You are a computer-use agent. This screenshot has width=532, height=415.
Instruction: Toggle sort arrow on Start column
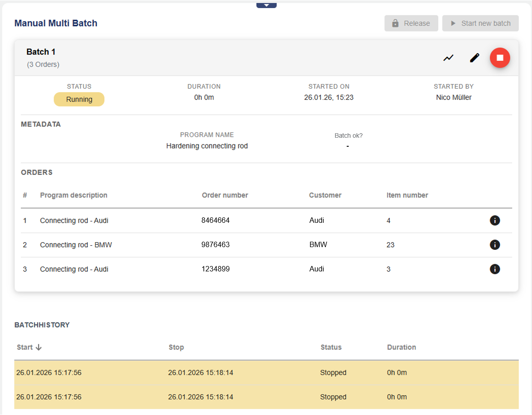(39, 347)
